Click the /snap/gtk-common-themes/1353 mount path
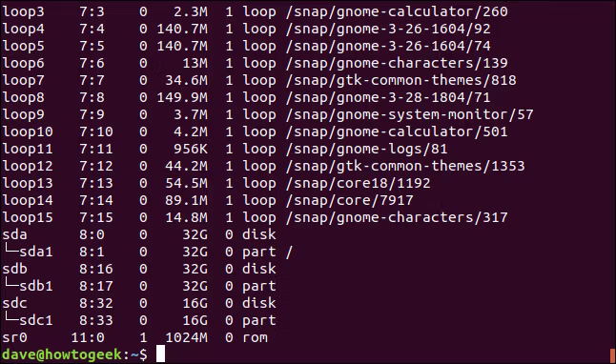 (405, 166)
